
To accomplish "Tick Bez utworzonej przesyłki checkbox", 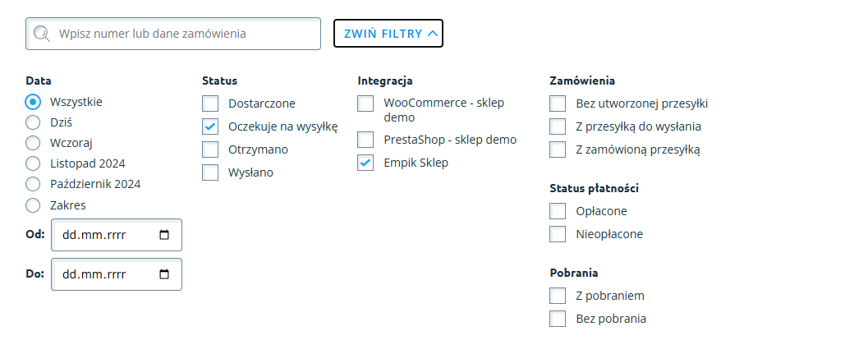I will (558, 103).
